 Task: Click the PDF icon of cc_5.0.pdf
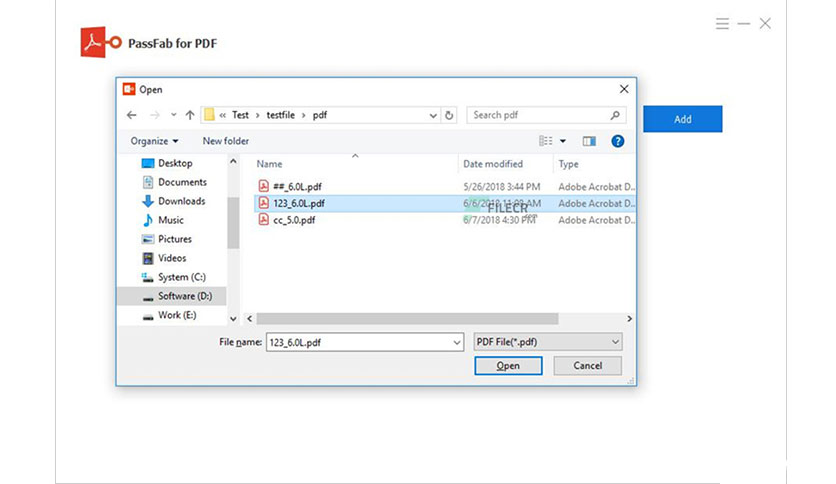tap(263, 219)
